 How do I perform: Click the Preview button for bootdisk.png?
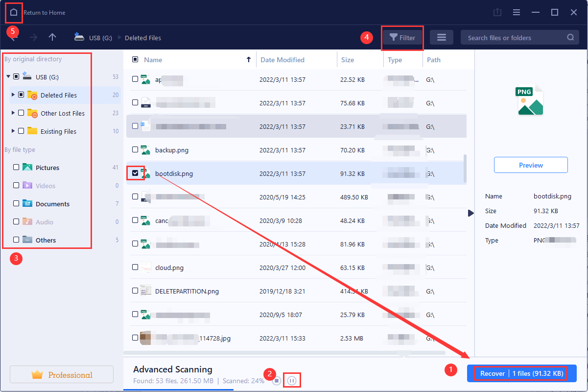531,165
